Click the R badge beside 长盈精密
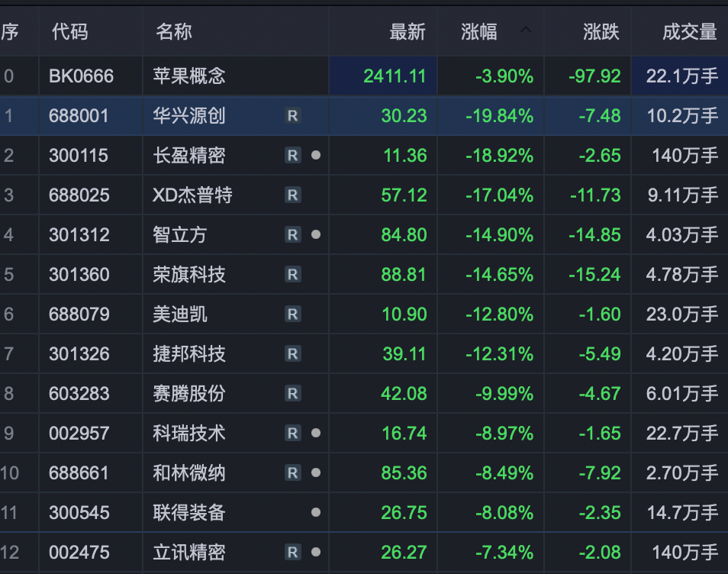Image resolution: width=728 pixels, height=574 pixels. click(x=292, y=155)
